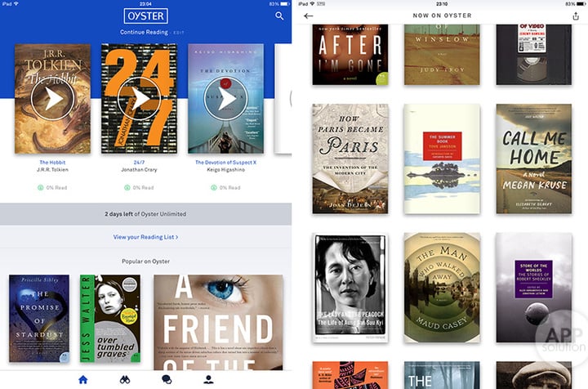
Task: Open the chat bubbles activity icon
Action: (167, 380)
